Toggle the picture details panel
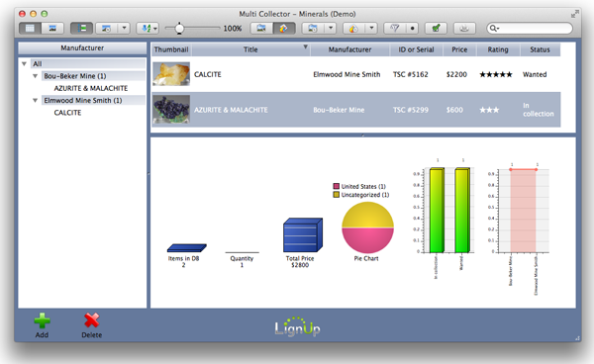Viewport: 594px width, 364px height. click(261, 28)
